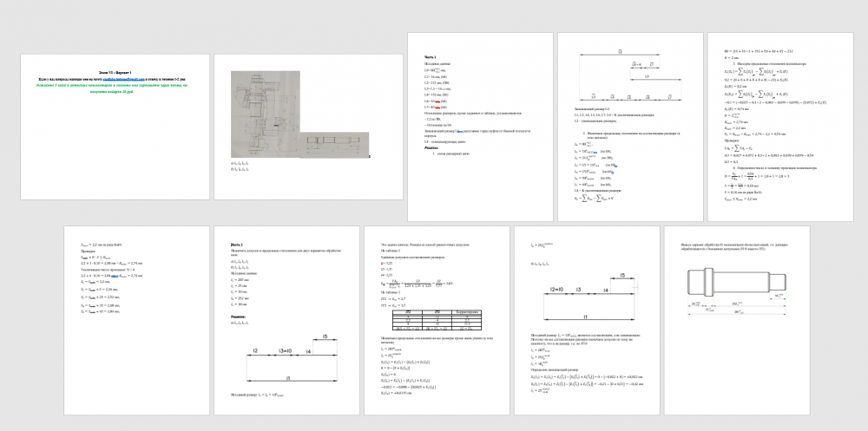Click the 'l4' label in the 'l2=l0' diagram
This screenshot has height=431, width=868.
coord(606,291)
